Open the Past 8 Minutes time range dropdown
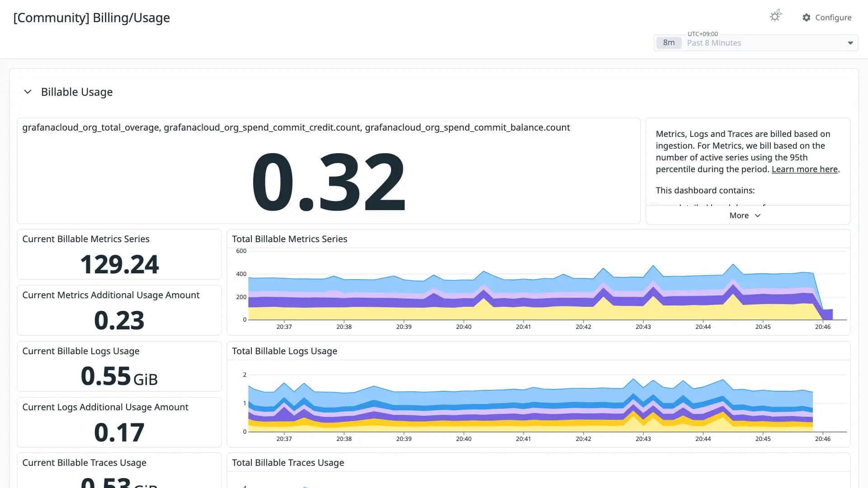The image size is (868, 488). (x=756, y=43)
